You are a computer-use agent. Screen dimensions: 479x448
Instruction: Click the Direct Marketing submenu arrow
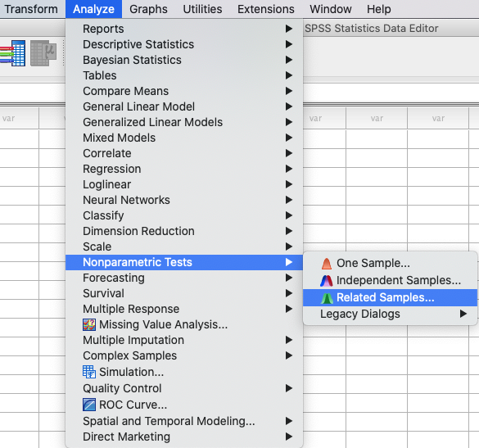tap(289, 437)
